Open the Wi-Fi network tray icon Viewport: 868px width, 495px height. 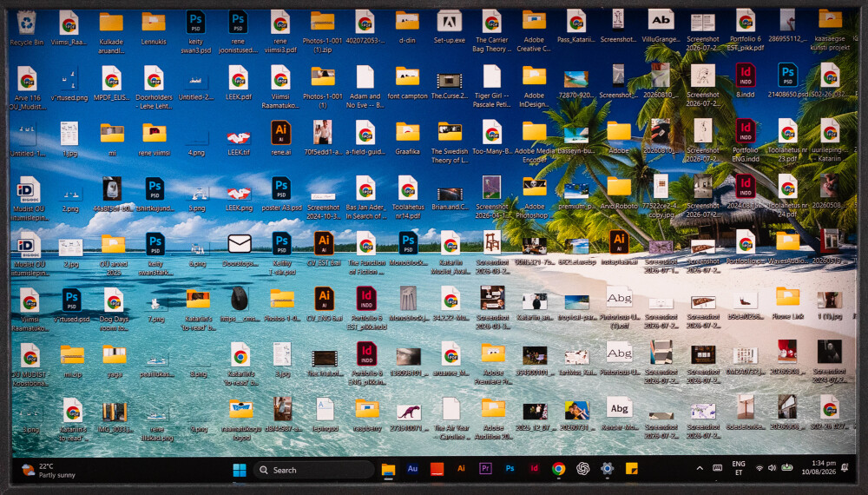759,468
